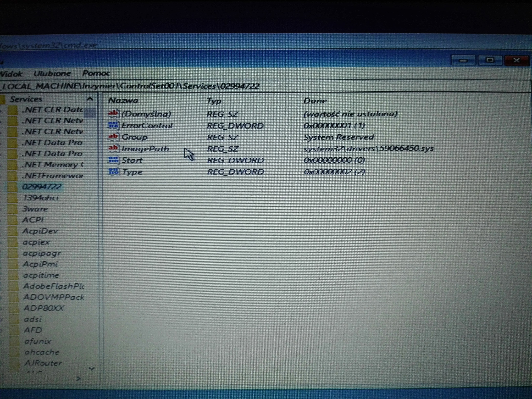Click the "0x00000002 (2)" data value
Screen dimensions: 532x399
pos(335,172)
